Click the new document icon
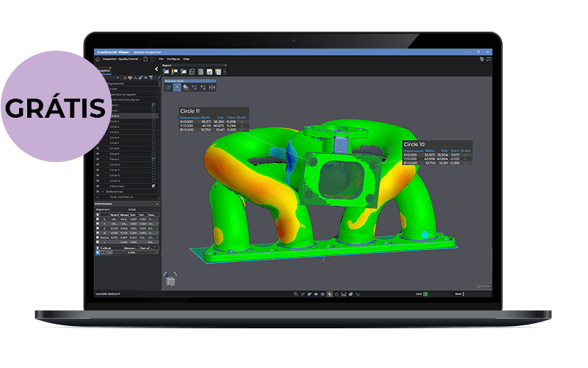Image resolution: width=588 pixels, height=368 pixels. click(x=146, y=58)
